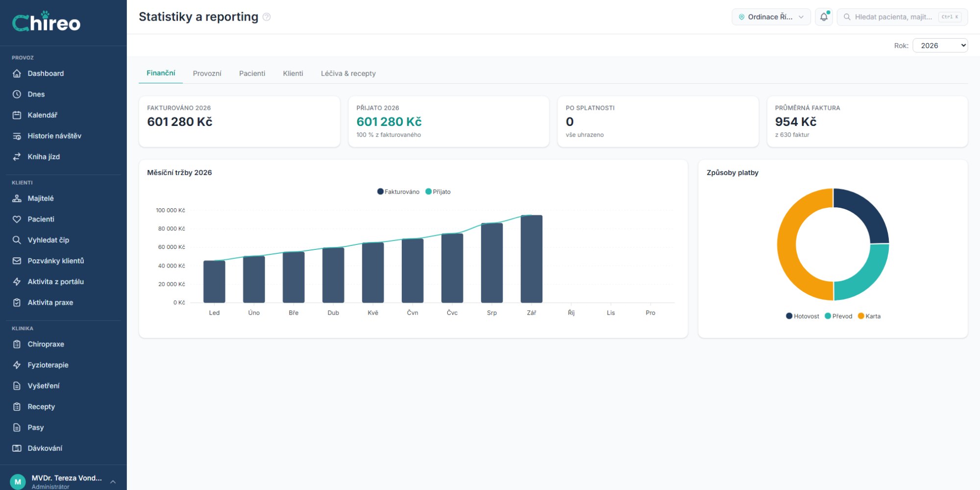Open notifications with the bell icon
The image size is (980, 490).
point(824,17)
